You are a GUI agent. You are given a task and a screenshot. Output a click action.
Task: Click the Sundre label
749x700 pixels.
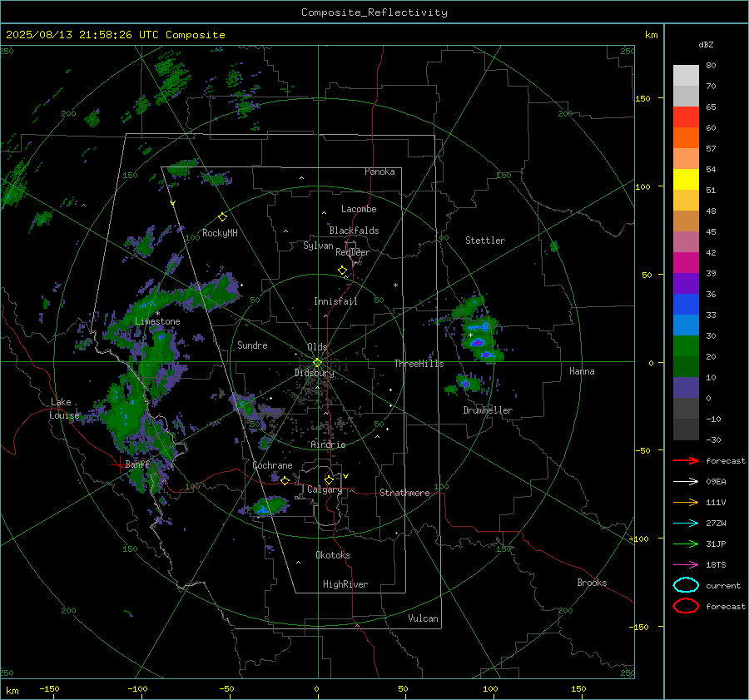tap(252, 345)
